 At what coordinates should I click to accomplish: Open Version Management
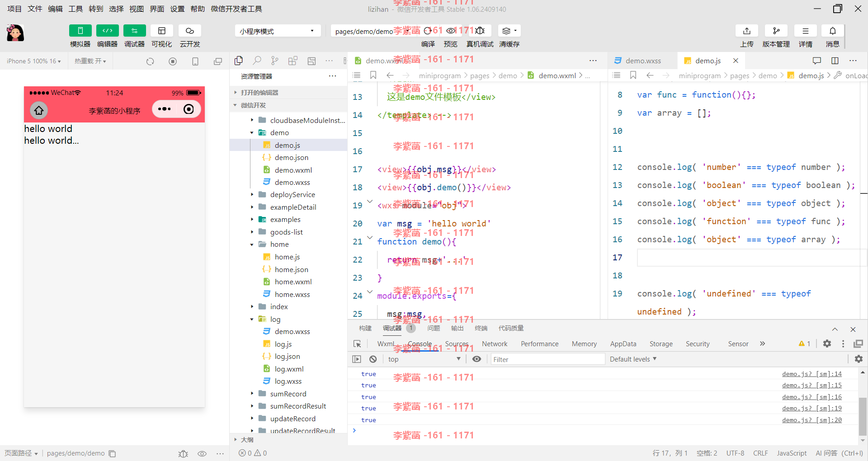(776, 31)
